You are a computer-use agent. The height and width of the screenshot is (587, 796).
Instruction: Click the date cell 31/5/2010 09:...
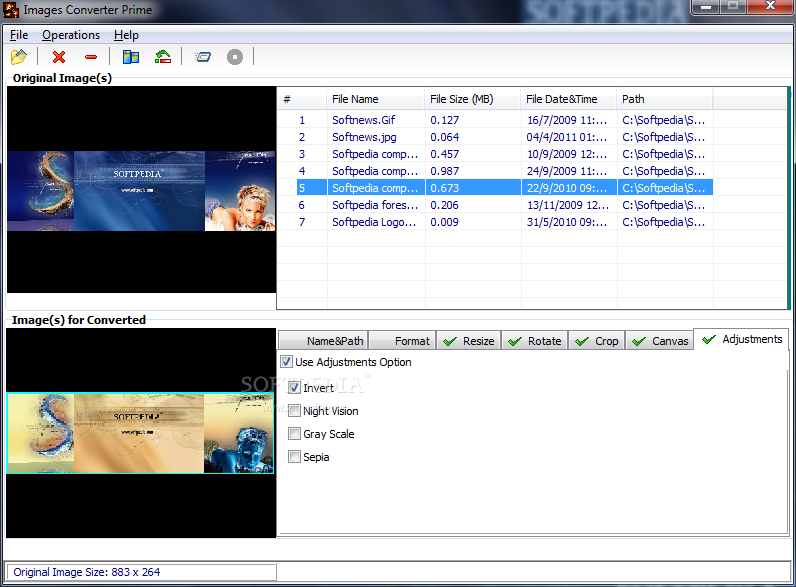tap(567, 222)
